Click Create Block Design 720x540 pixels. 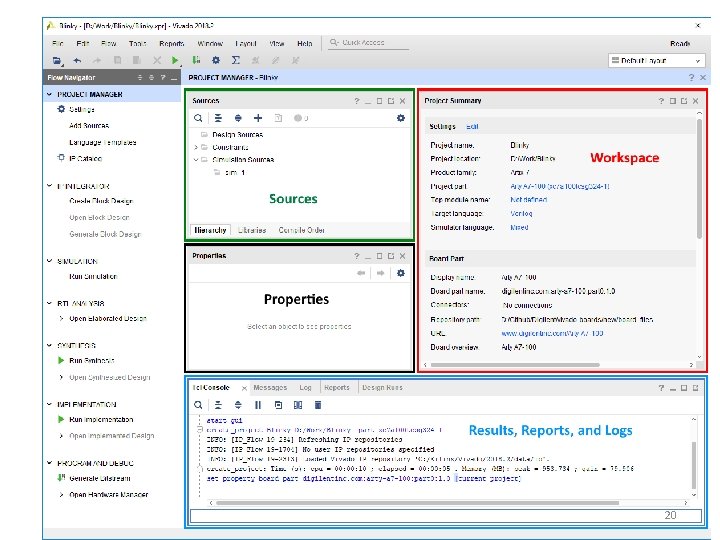tap(101, 201)
